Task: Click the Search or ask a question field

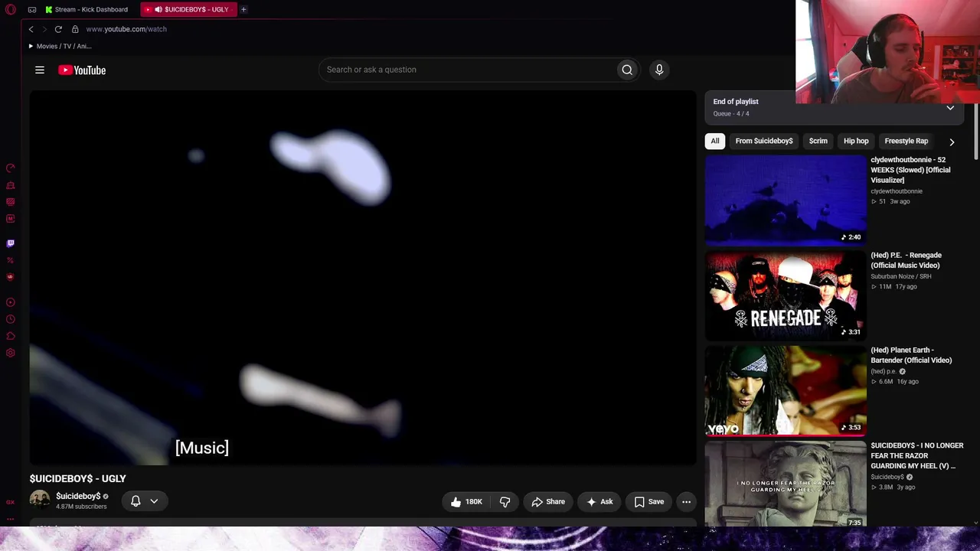Action: [468, 70]
